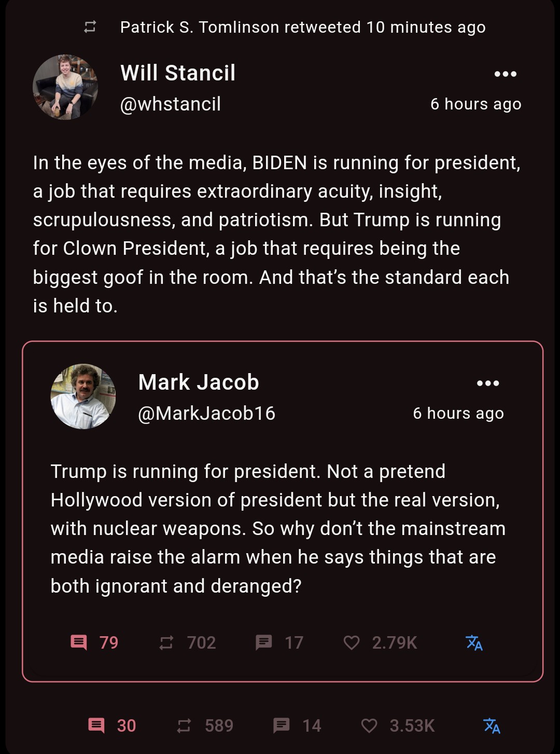Viewport: 560px width, 754px height.
Task: Visit the @whstancil handle
Action: 171,104
